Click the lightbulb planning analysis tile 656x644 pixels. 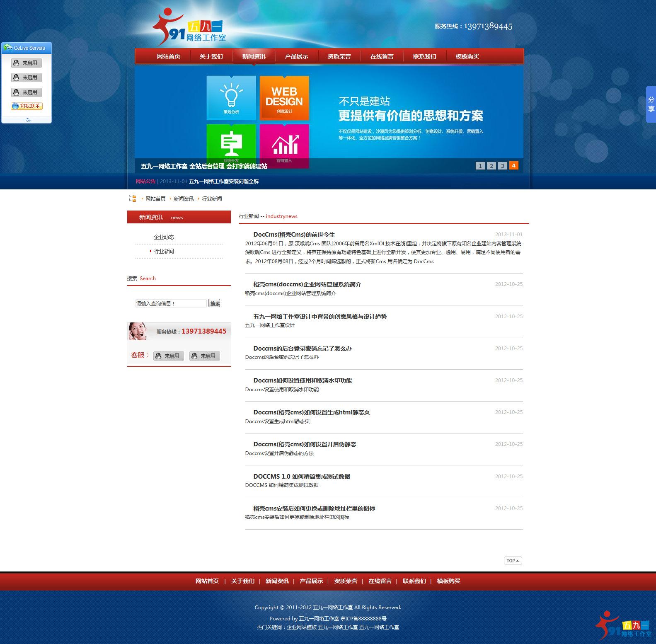pos(231,98)
